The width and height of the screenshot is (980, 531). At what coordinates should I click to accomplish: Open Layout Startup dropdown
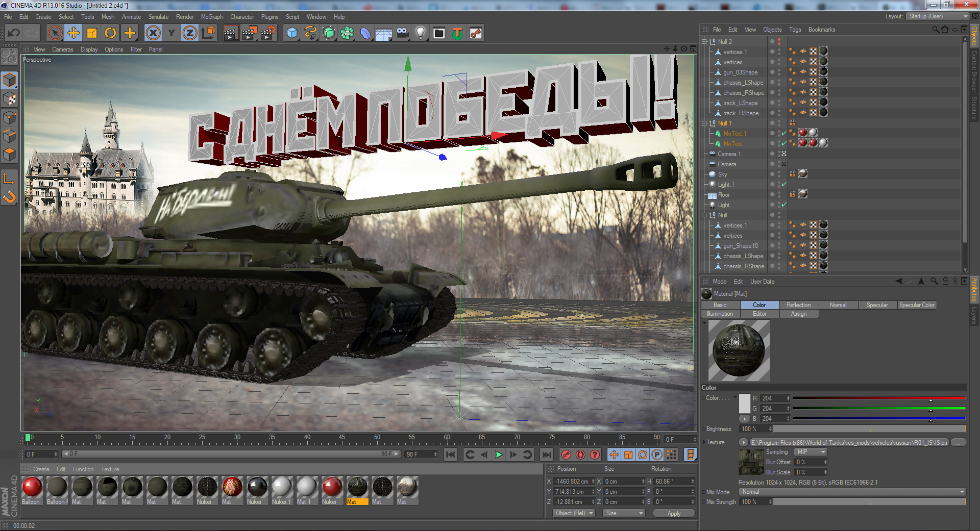(938, 16)
